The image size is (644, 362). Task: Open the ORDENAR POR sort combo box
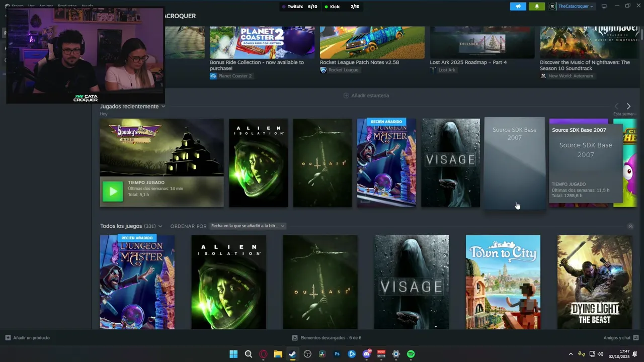248,226
